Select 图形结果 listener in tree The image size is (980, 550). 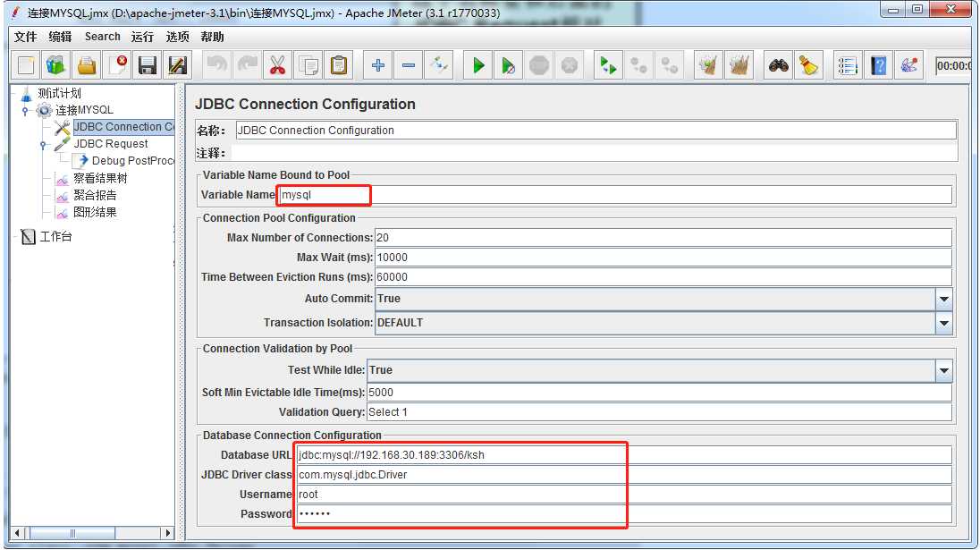(95, 212)
